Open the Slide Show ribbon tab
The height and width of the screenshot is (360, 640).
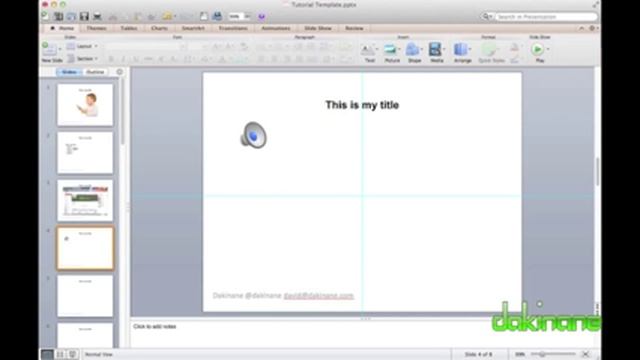tap(318, 28)
